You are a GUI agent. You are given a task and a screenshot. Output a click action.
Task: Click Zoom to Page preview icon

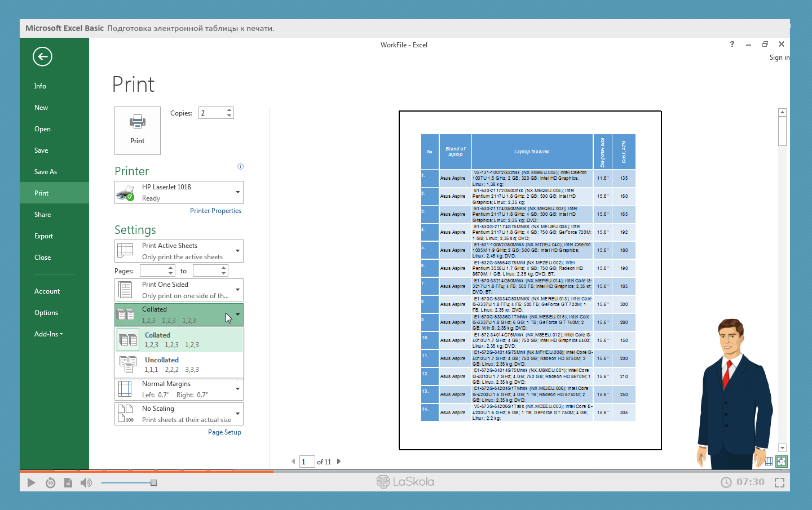[781, 462]
